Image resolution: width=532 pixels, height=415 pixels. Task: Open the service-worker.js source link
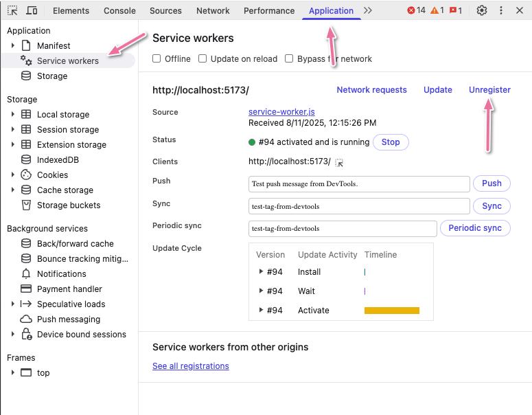pos(281,112)
